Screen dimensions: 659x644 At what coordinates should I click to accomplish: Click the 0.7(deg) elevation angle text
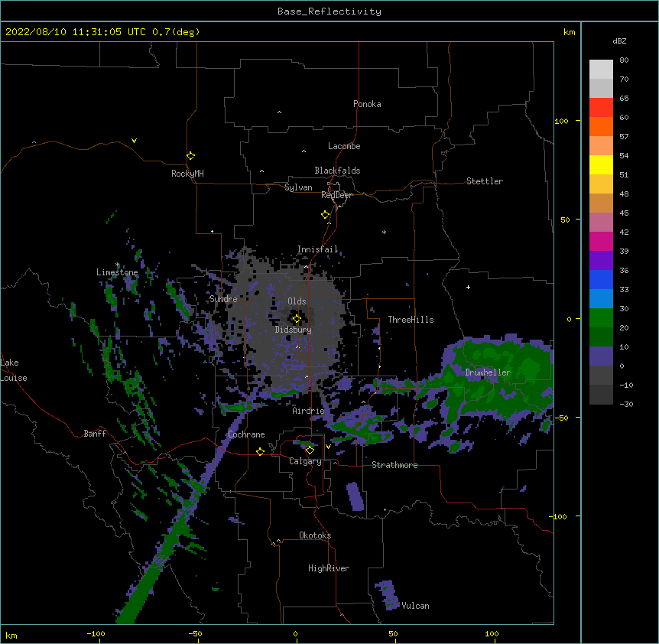click(x=176, y=32)
